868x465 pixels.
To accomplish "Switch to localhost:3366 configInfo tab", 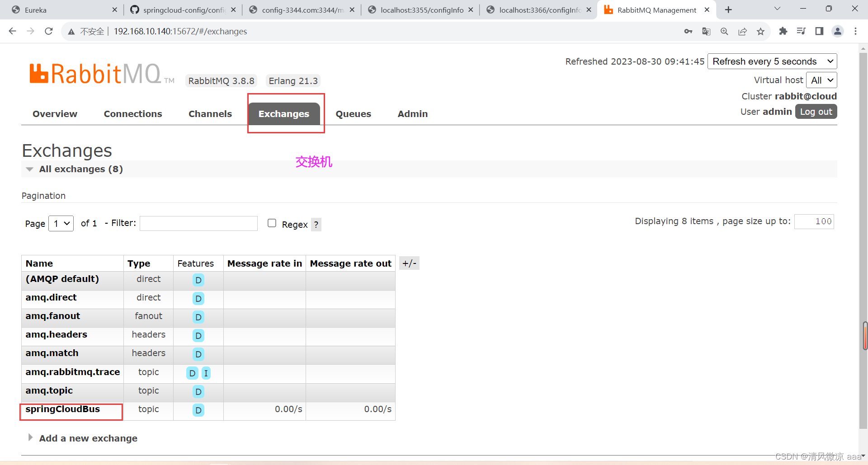I will pyautogui.click(x=539, y=9).
